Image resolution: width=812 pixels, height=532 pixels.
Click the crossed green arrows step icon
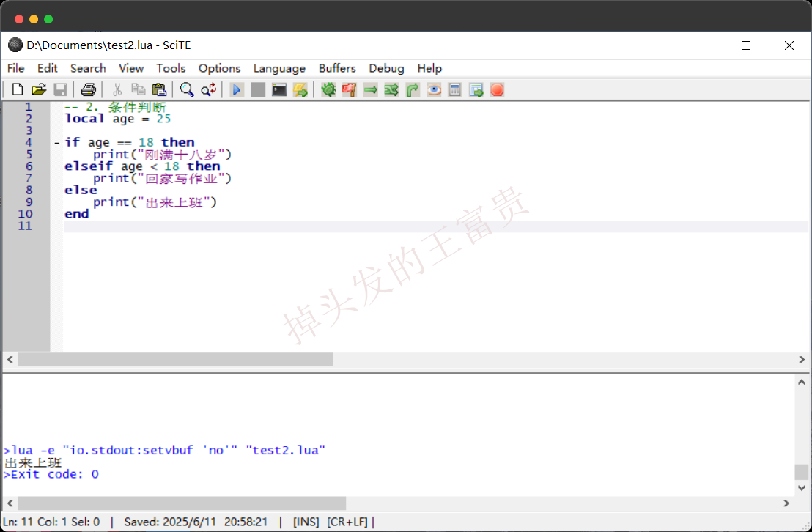[x=391, y=89]
